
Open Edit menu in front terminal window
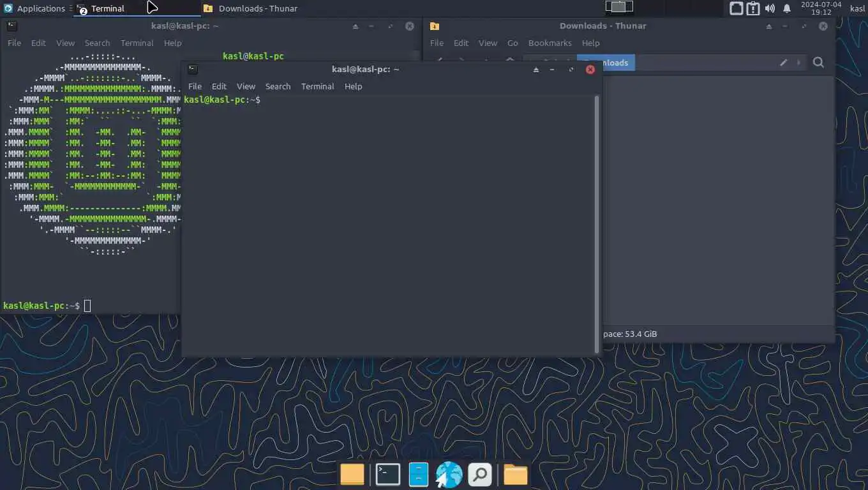pos(219,86)
